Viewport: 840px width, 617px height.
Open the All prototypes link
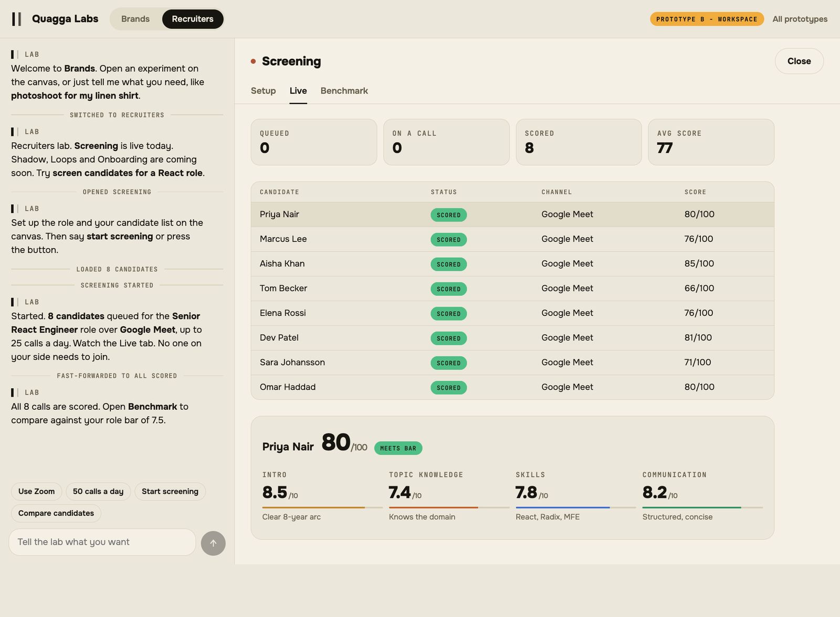(x=800, y=19)
